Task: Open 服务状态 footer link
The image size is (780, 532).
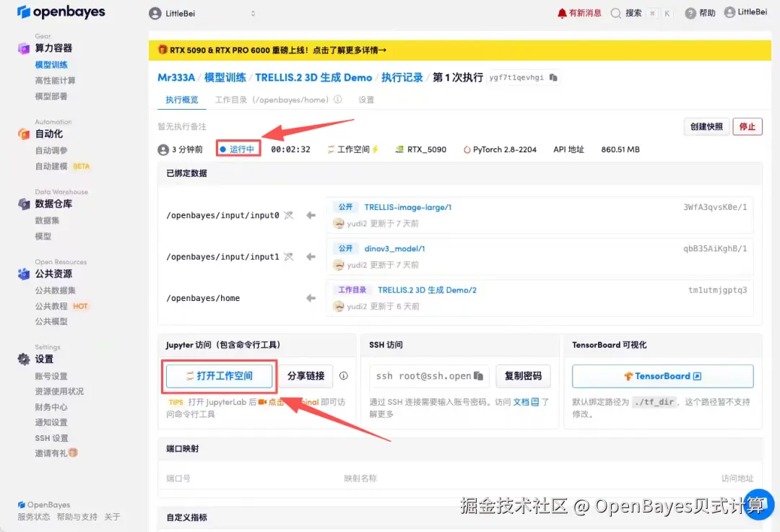Action: [34, 517]
